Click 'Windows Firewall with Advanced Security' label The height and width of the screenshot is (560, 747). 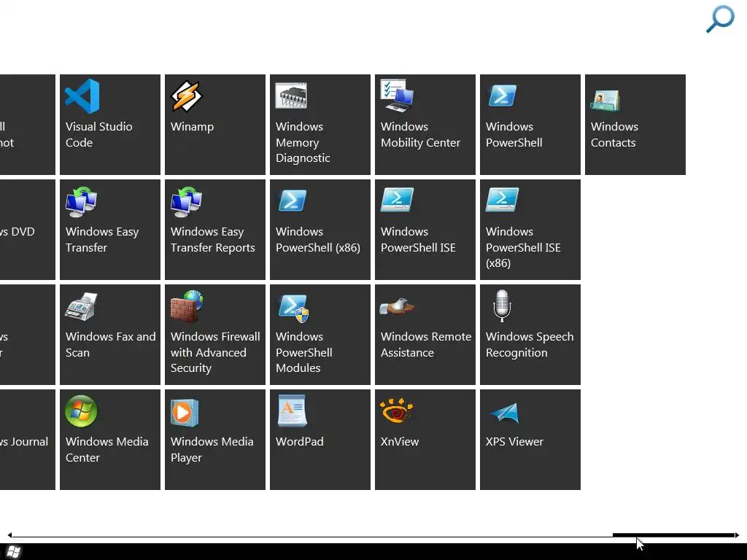point(215,352)
